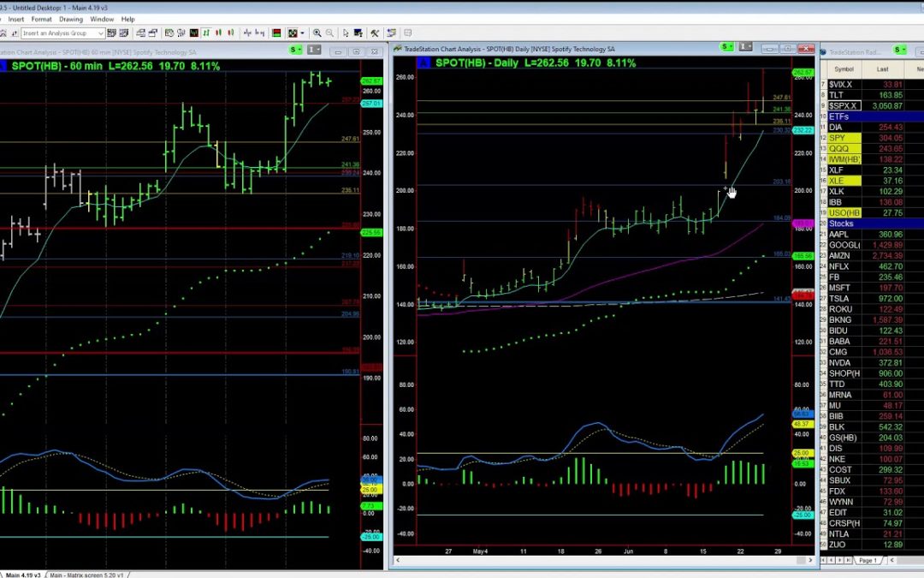This screenshot has height=578, width=924.
Task: Select the green OHLC bar style icon
Action: pyautogui.click(x=205, y=33)
